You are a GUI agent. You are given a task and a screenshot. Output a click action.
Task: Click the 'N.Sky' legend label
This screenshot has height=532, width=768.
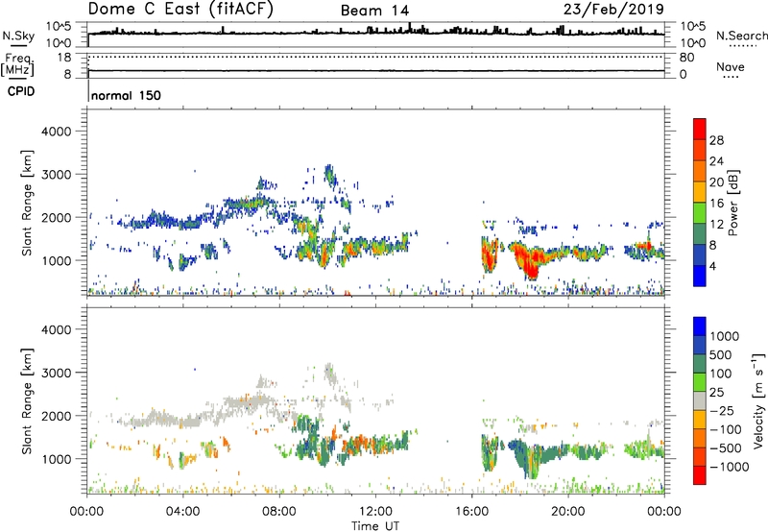pos(18,36)
